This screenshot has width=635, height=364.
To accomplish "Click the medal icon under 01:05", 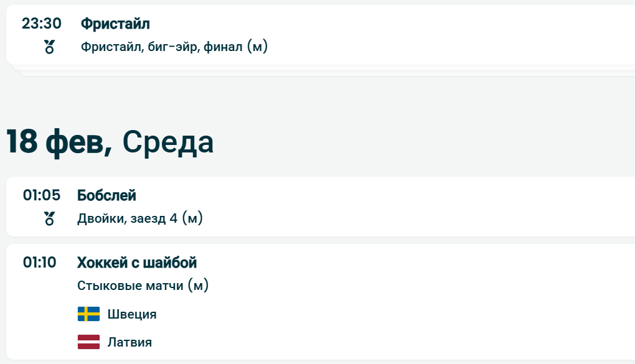I will 50,218.
